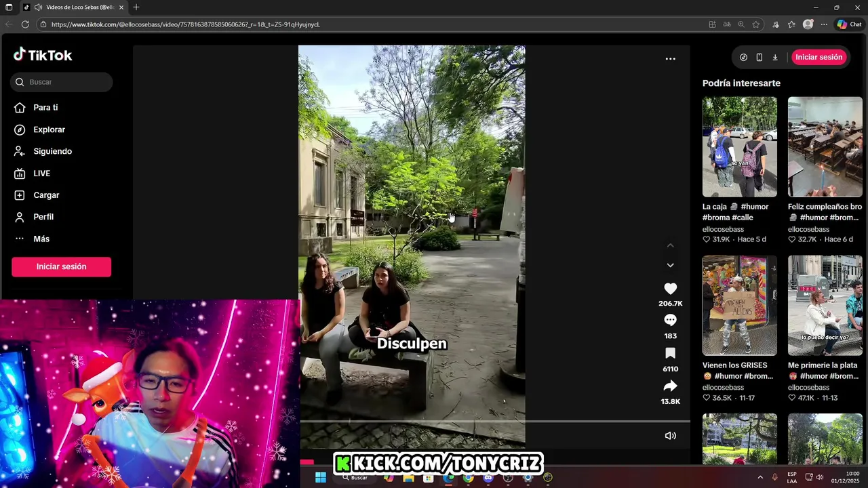Open video three-dots options menu
The image size is (868, 488).
pos(670,59)
